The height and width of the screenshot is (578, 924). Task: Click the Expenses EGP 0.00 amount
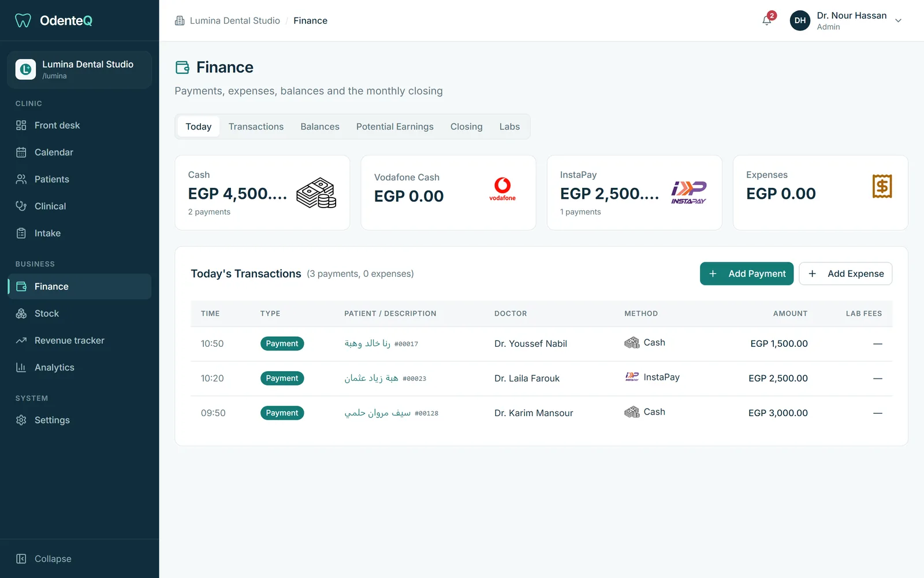(781, 194)
